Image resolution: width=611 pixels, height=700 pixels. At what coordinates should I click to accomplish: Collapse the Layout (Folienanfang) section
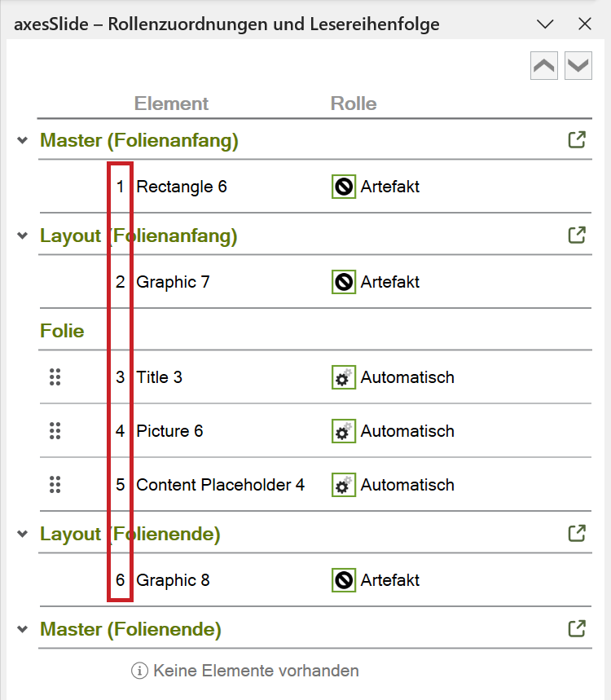(22, 236)
